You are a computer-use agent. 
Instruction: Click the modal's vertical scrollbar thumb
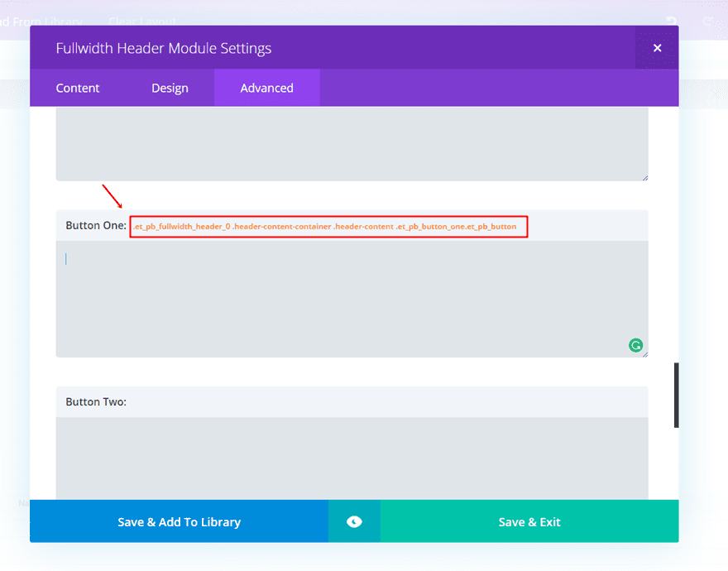(677, 395)
